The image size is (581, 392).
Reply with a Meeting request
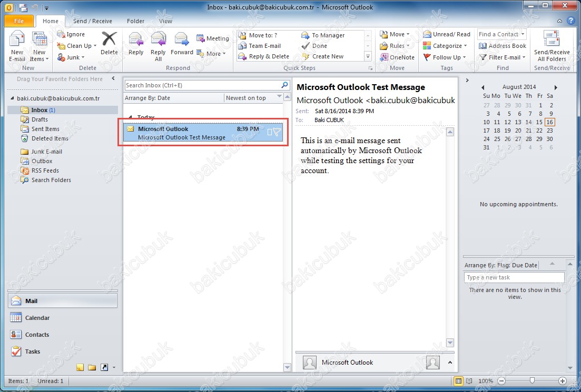pyautogui.click(x=213, y=38)
